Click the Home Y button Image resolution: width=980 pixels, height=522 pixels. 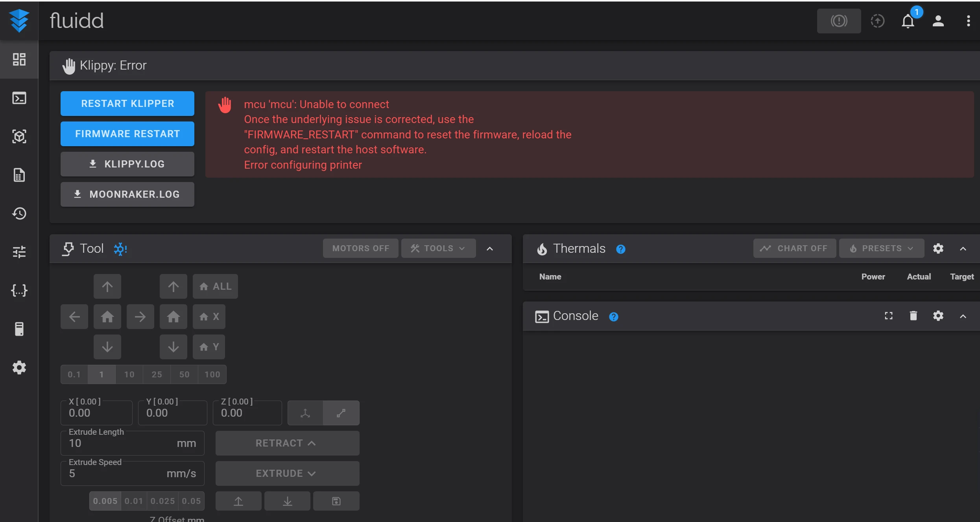(209, 347)
